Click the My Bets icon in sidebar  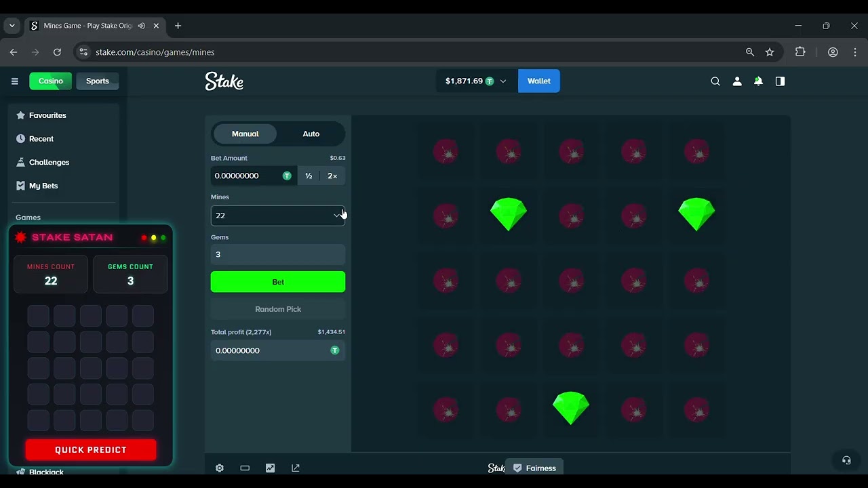20,186
